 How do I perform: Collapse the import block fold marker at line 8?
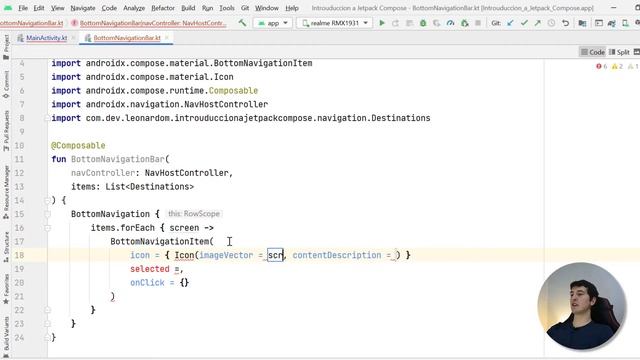(47, 118)
